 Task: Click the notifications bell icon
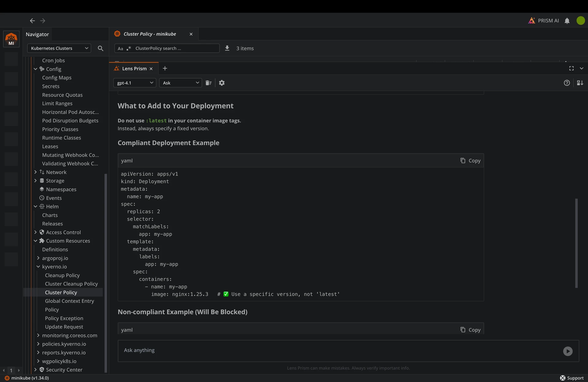coord(567,21)
